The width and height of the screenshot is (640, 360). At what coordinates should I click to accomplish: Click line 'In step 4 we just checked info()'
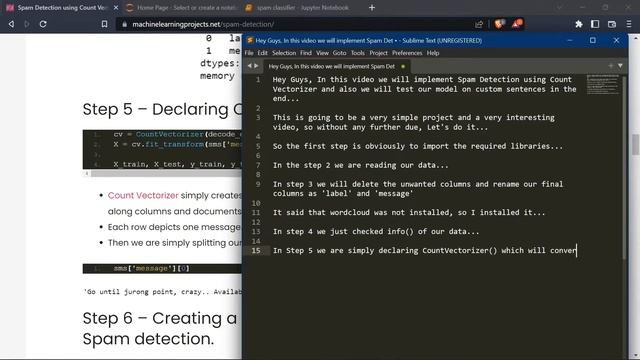click(x=376, y=231)
